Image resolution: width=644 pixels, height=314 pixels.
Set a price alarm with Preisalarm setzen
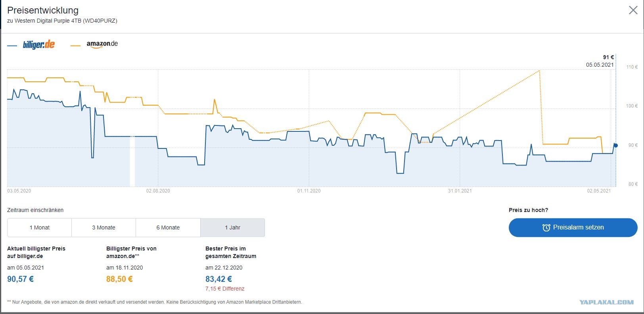(573, 227)
